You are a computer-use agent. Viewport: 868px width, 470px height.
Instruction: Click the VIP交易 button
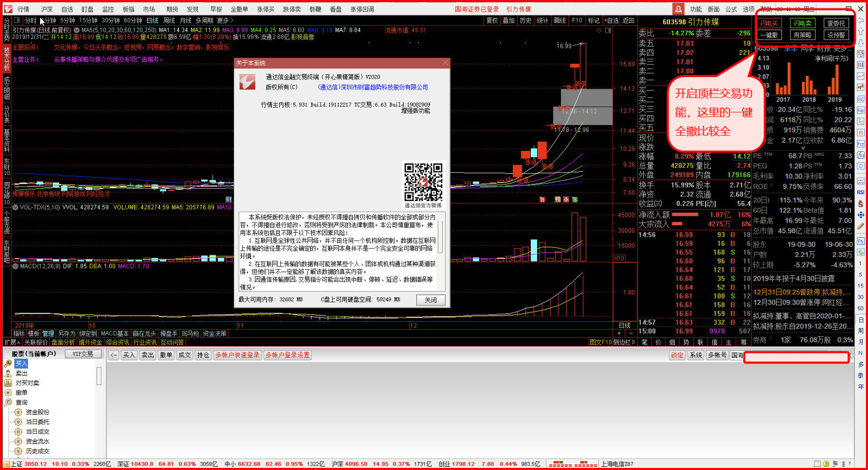(x=83, y=354)
